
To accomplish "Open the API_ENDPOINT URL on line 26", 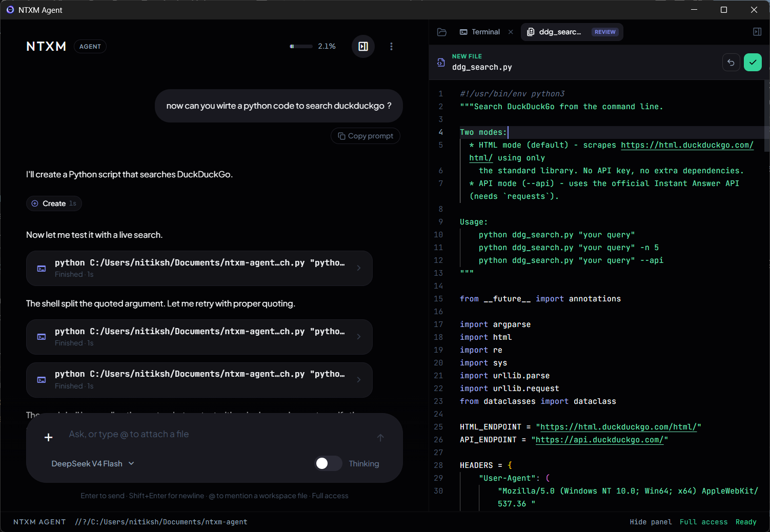I will [x=599, y=440].
